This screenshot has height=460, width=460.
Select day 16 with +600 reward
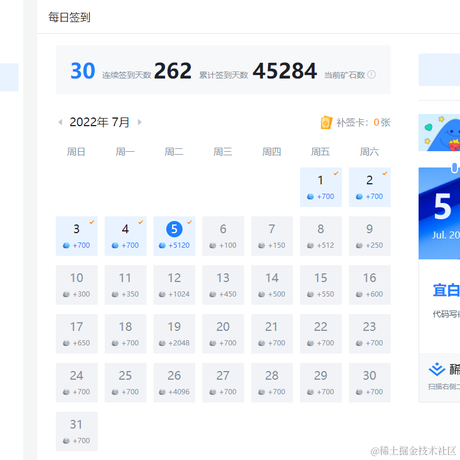coord(370,285)
